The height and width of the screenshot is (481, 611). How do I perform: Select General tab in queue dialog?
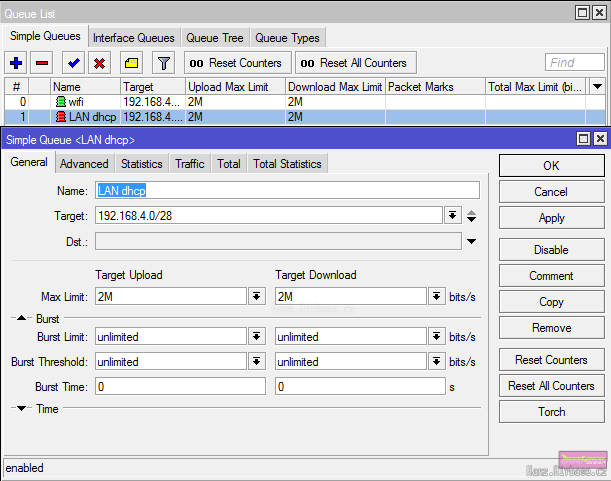pyautogui.click(x=29, y=162)
